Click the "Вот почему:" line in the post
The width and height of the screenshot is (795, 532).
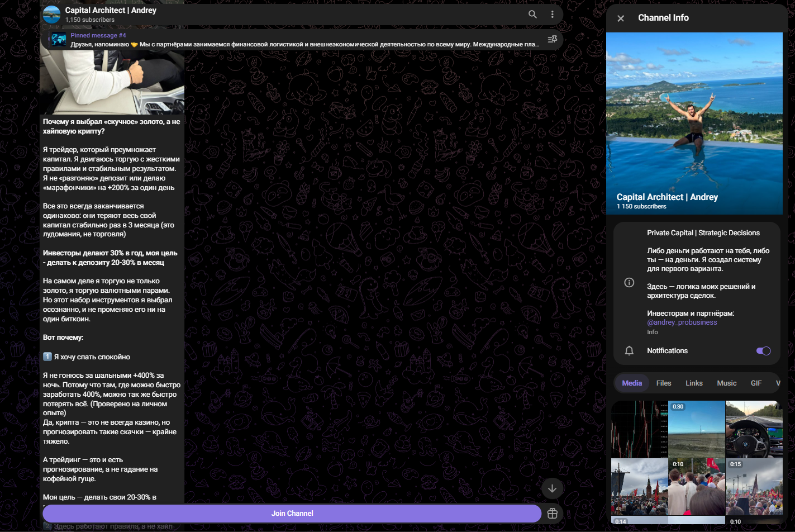coord(63,338)
